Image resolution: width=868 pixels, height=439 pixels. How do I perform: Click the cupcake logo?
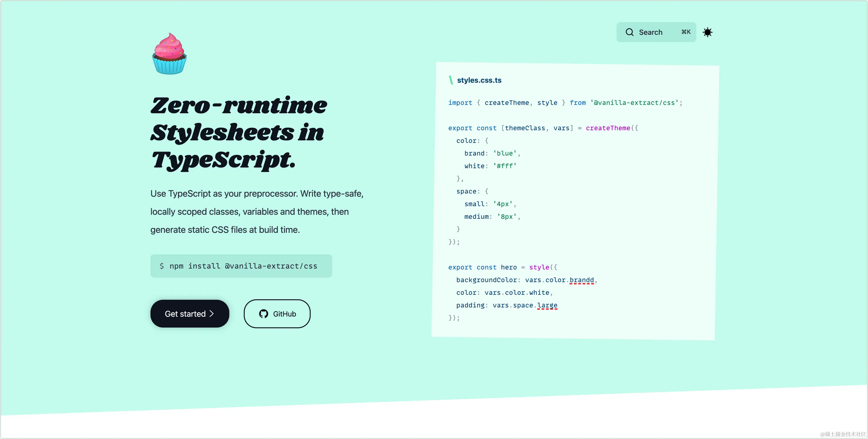pos(169,54)
